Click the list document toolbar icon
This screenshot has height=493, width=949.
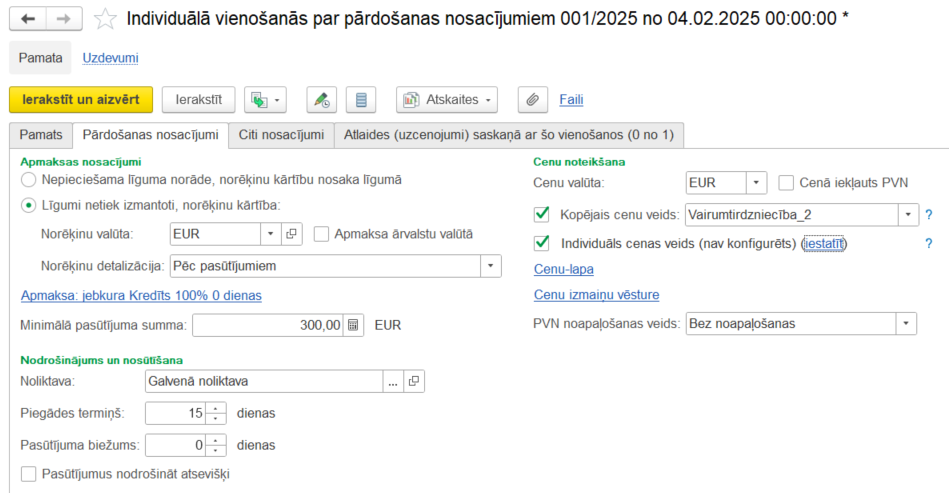(x=361, y=100)
